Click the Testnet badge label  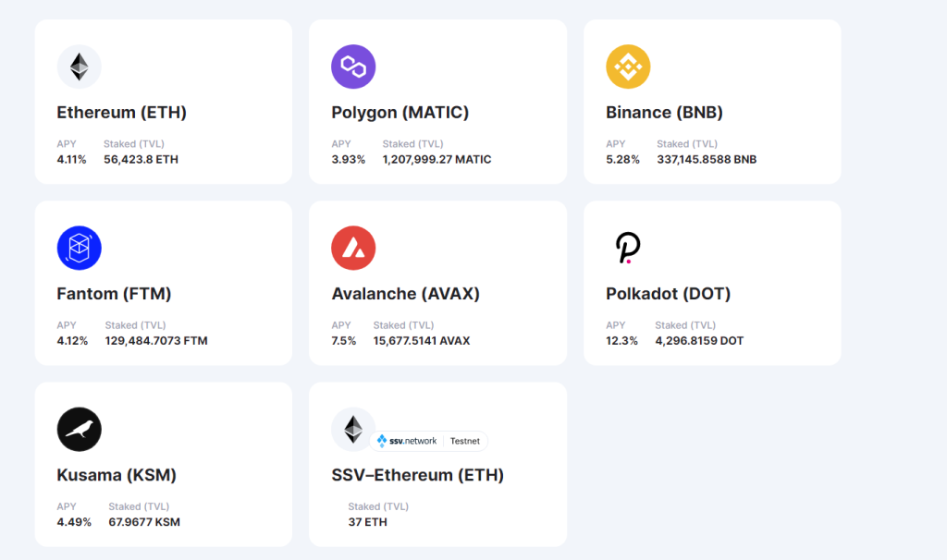coord(465,441)
